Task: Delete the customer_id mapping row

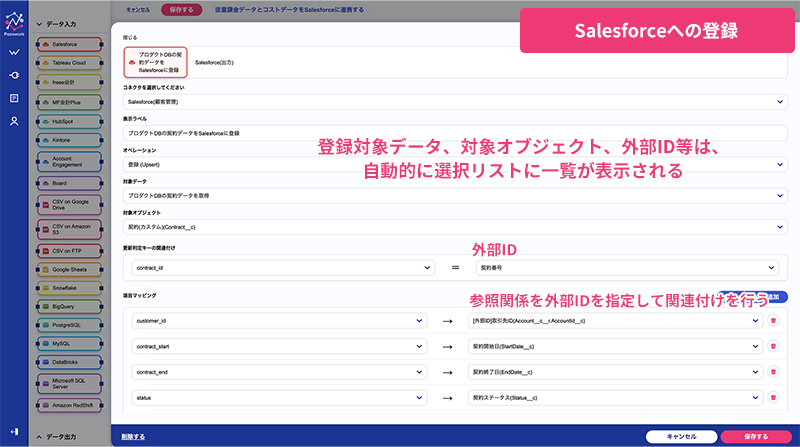Action: [x=773, y=320]
